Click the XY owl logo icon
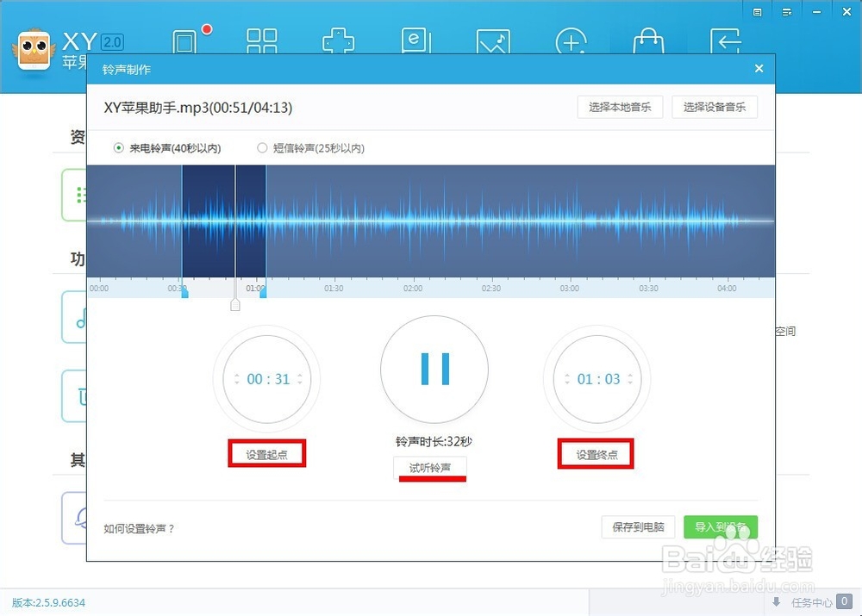Screen dimensions: 862x616 tap(34, 50)
